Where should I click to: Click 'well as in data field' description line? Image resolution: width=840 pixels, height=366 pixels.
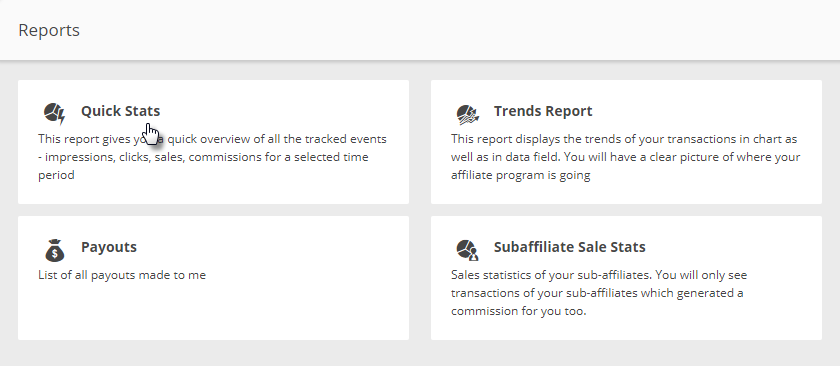(x=626, y=158)
